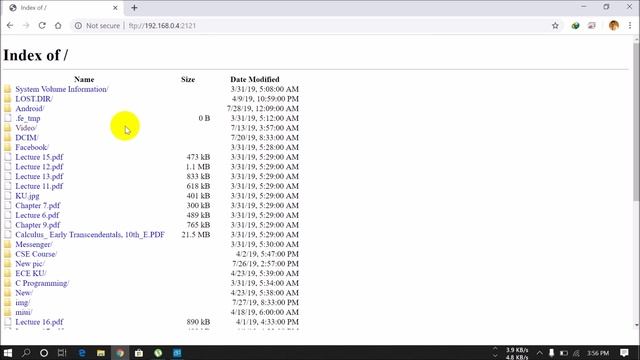Open Lecture 16.pdf
Image resolution: width=640 pixels, height=360 pixels.
[39, 322]
